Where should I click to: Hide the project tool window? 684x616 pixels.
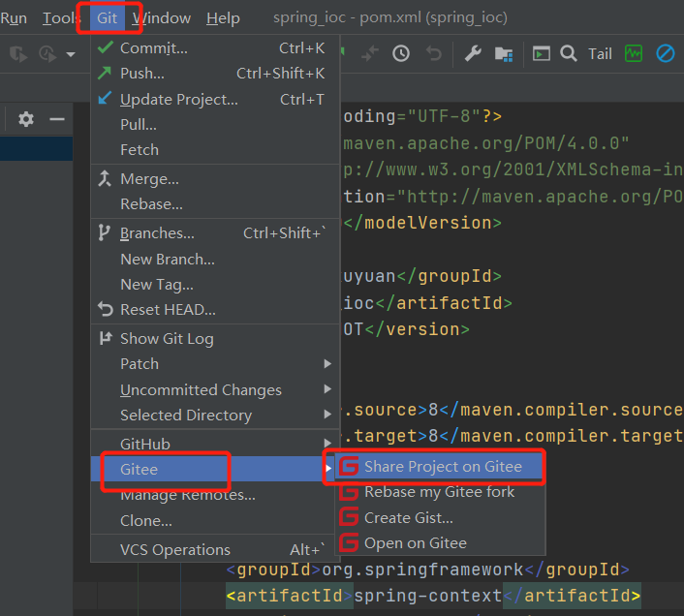pos(57,119)
